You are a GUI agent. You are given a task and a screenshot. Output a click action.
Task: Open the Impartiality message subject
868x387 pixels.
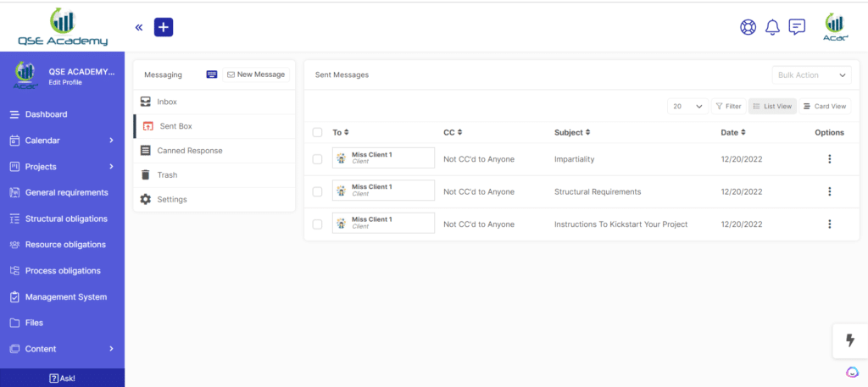[574, 159]
